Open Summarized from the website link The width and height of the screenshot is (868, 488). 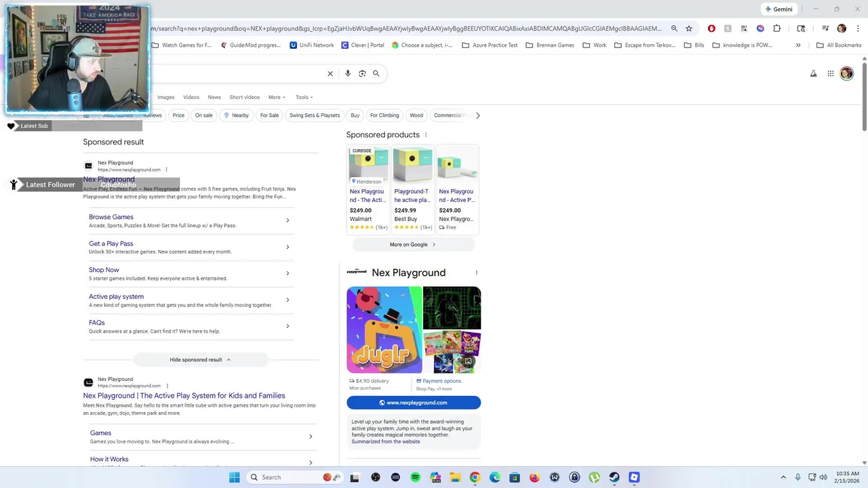tap(385, 442)
